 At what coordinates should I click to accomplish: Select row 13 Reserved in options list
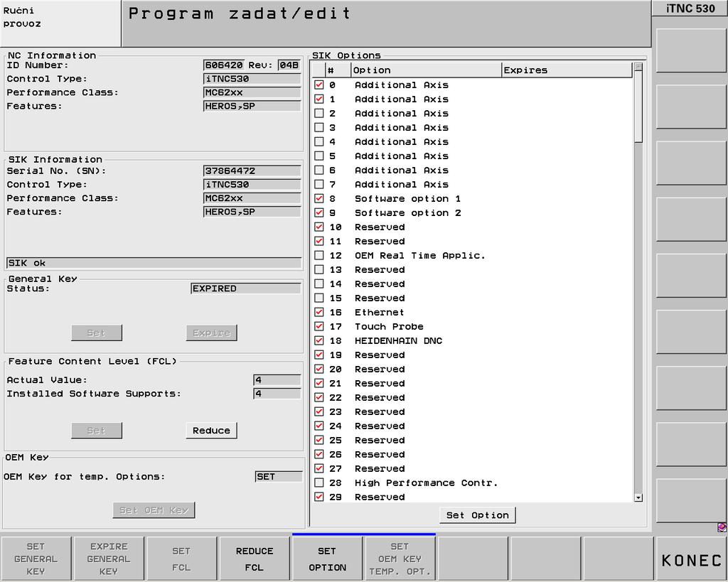click(473, 269)
